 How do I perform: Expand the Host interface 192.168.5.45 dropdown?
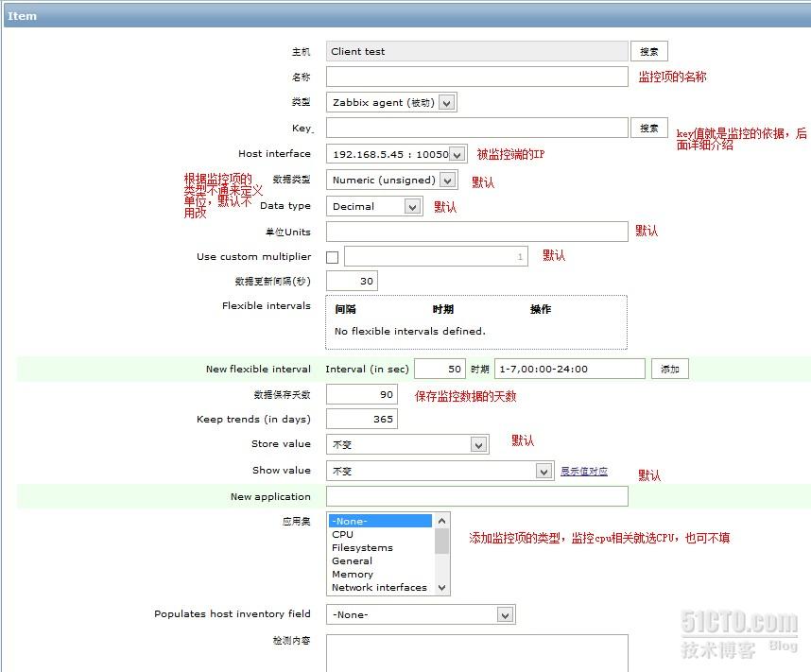click(397, 154)
